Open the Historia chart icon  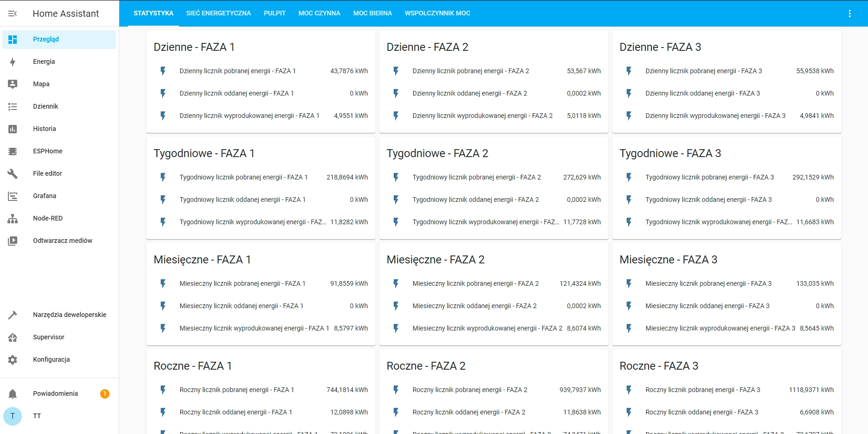pyautogui.click(x=13, y=129)
